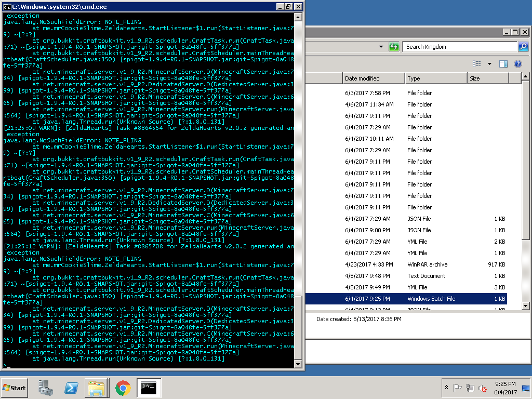Open the change view options dropdown

[489, 64]
